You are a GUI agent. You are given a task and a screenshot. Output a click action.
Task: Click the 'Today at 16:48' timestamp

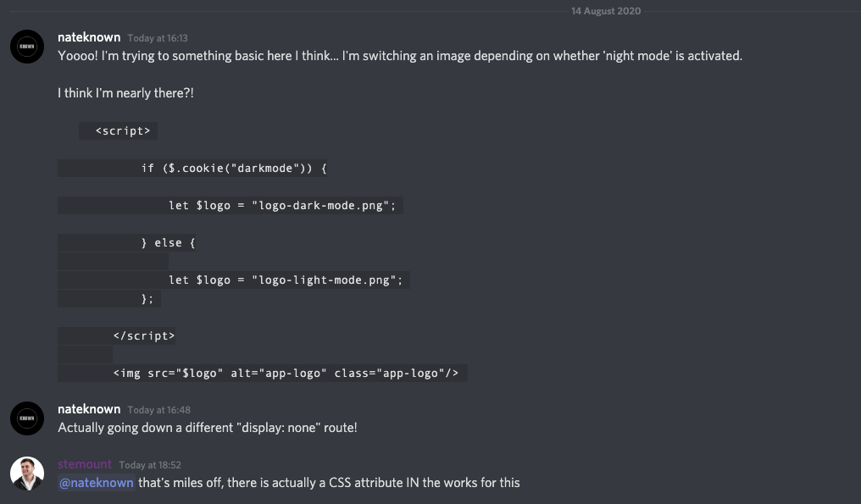159,410
